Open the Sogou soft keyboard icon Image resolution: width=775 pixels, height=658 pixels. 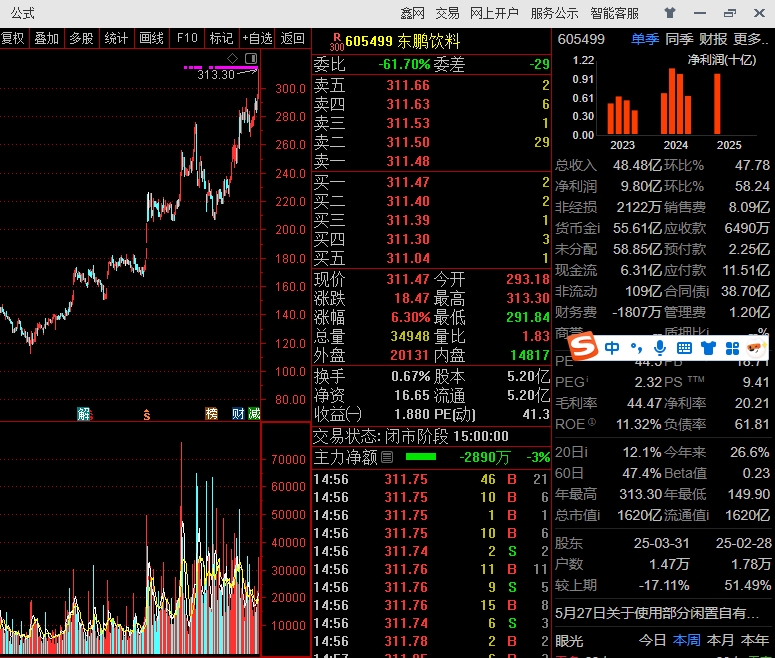[684, 349]
